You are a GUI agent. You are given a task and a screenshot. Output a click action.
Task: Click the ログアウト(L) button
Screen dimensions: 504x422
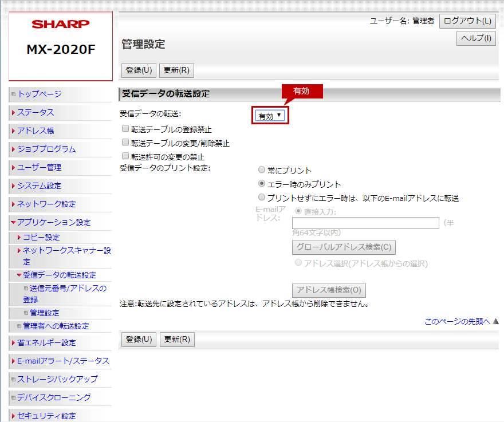tap(467, 21)
